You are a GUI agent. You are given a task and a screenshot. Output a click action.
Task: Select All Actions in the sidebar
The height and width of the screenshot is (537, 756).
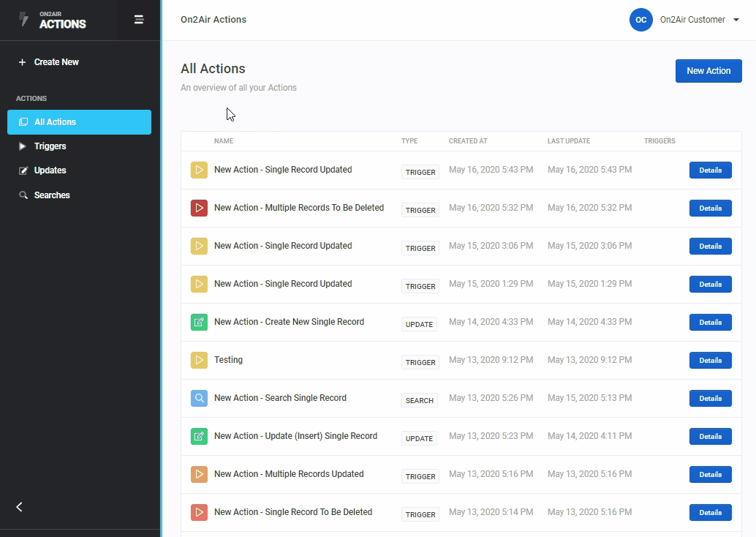click(x=55, y=122)
